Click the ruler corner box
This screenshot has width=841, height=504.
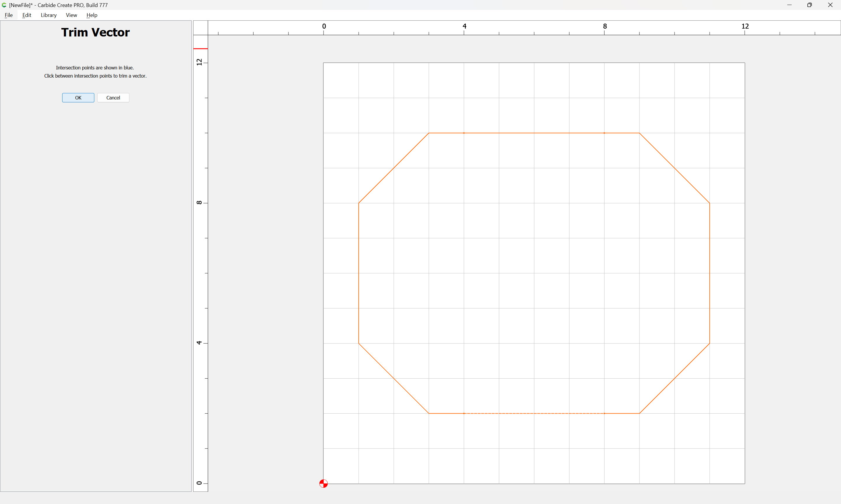click(201, 27)
